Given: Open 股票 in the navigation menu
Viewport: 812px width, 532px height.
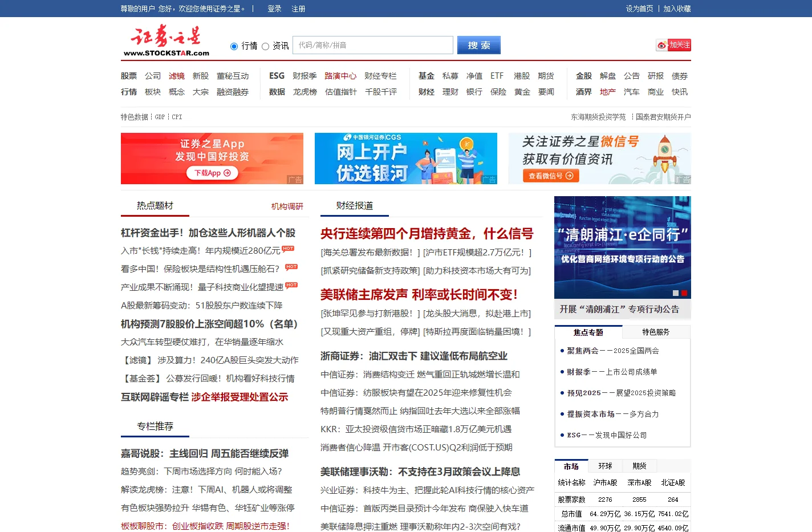Looking at the screenshot, I should click(x=129, y=76).
